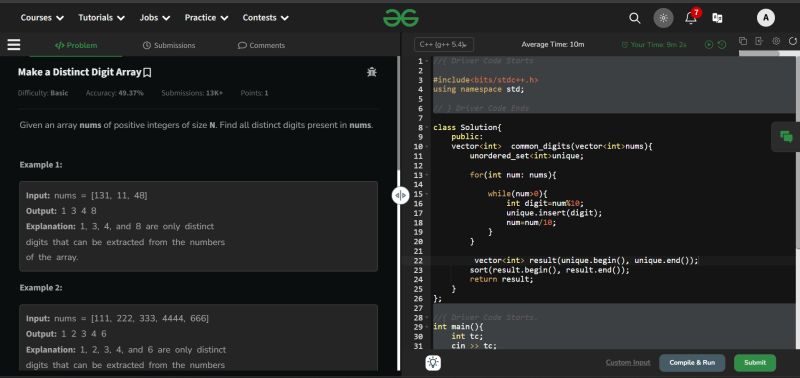Screen dimensions: 800x378
Task: Click the editor horizontal scrollbar thumb
Action: 759,54
